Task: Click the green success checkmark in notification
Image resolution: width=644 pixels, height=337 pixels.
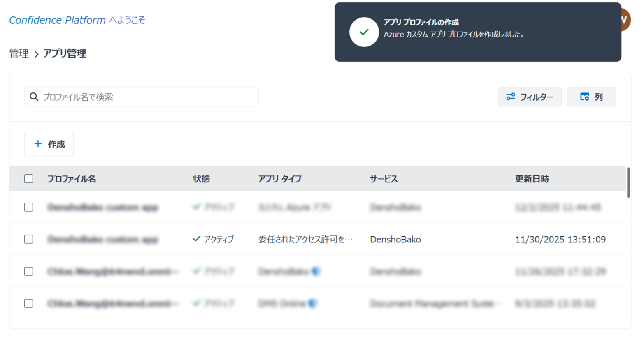Action: [364, 32]
